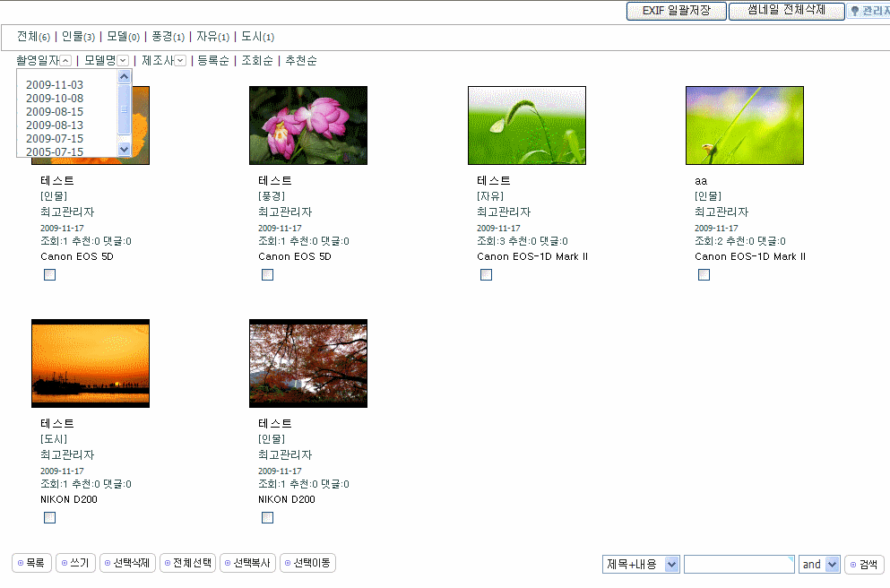Select the 풍경(1) category tab

coord(168,37)
